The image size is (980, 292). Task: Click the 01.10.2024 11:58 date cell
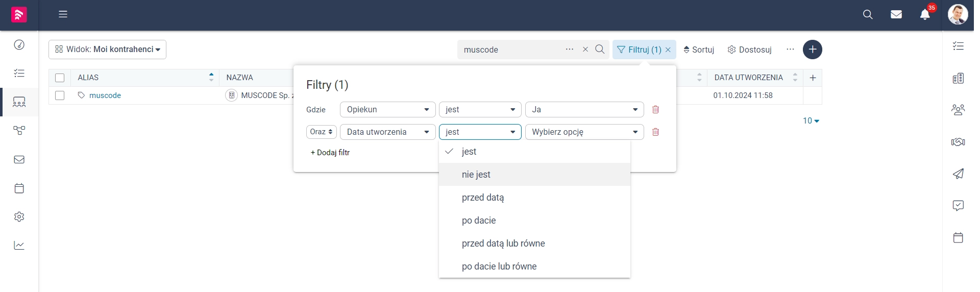(743, 95)
